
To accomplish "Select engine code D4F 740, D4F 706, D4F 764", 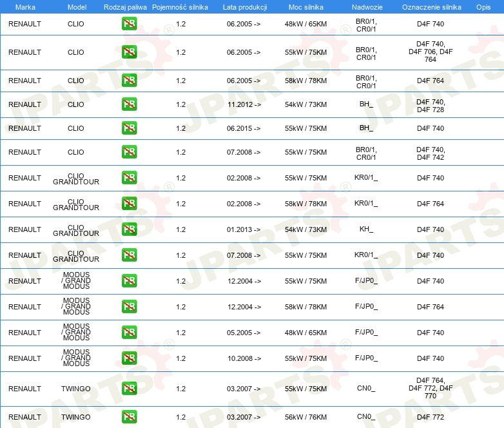I will pyautogui.click(x=431, y=52).
